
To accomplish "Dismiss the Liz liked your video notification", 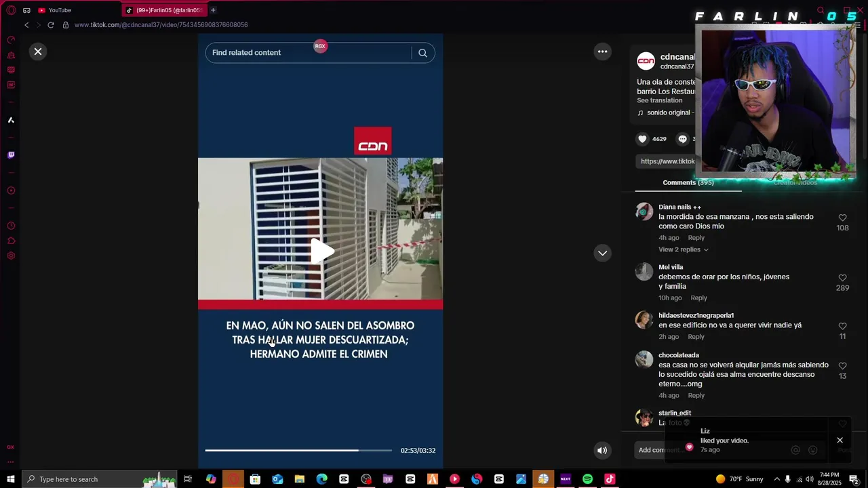I will coord(840,441).
